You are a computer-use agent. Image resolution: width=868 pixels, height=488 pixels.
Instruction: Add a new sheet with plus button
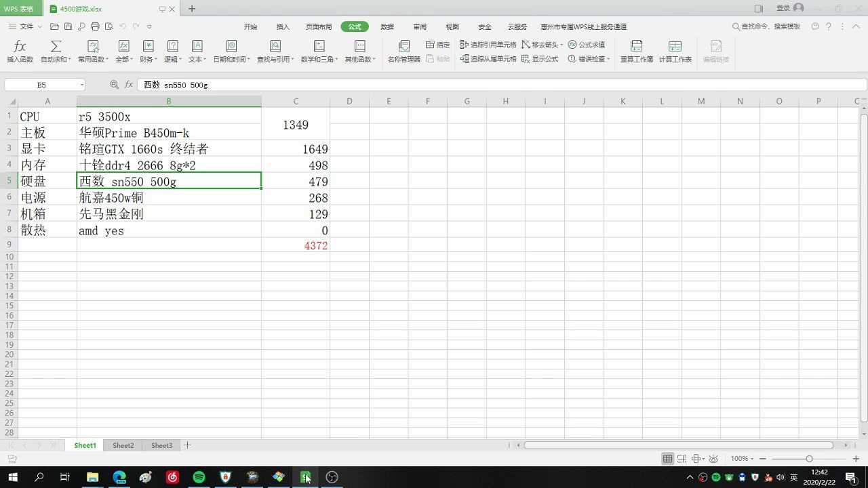[188, 445]
